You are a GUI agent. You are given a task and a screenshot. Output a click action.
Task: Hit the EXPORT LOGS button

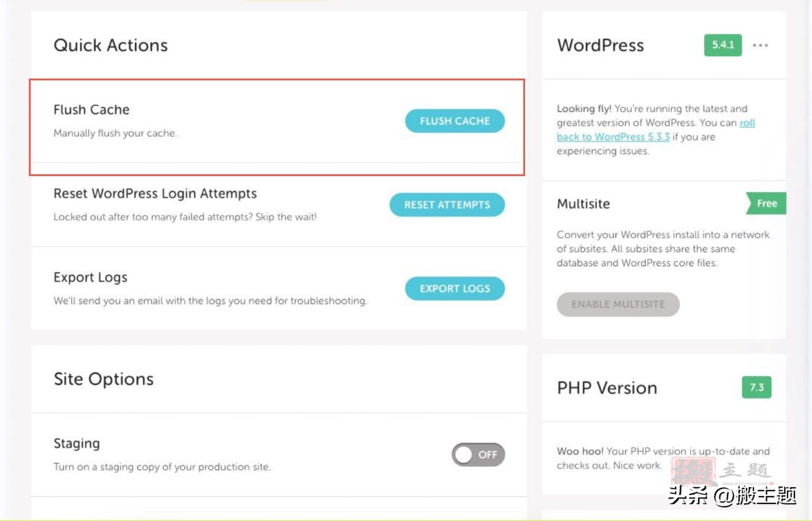[454, 288]
